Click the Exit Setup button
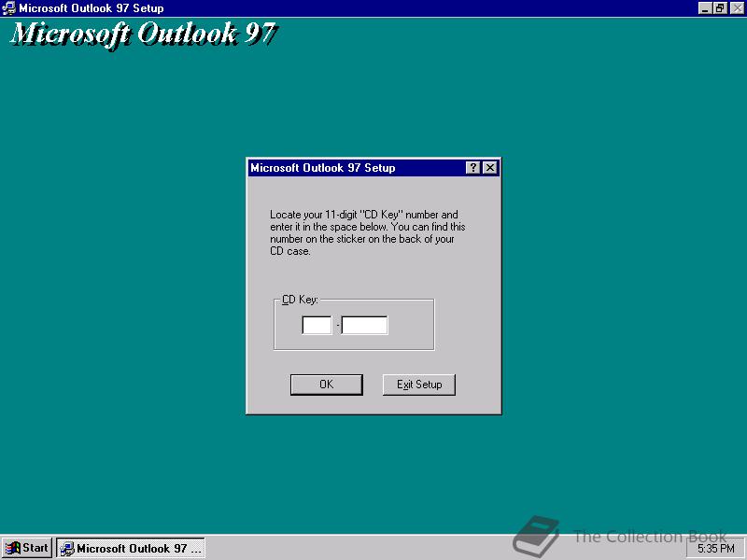This screenshot has width=747, height=560. click(x=418, y=385)
